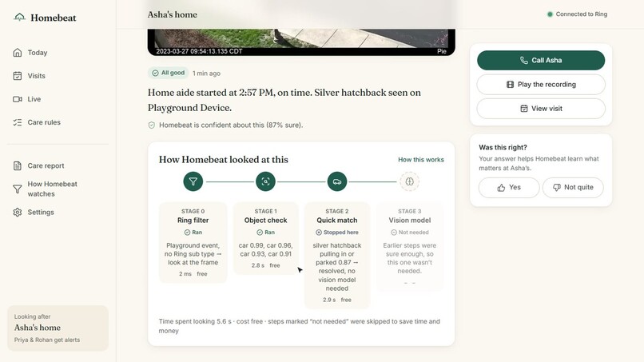Viewport: 644px width, 362px height.
Task: Click the Was this right? heading
Action: coord(503,148)
